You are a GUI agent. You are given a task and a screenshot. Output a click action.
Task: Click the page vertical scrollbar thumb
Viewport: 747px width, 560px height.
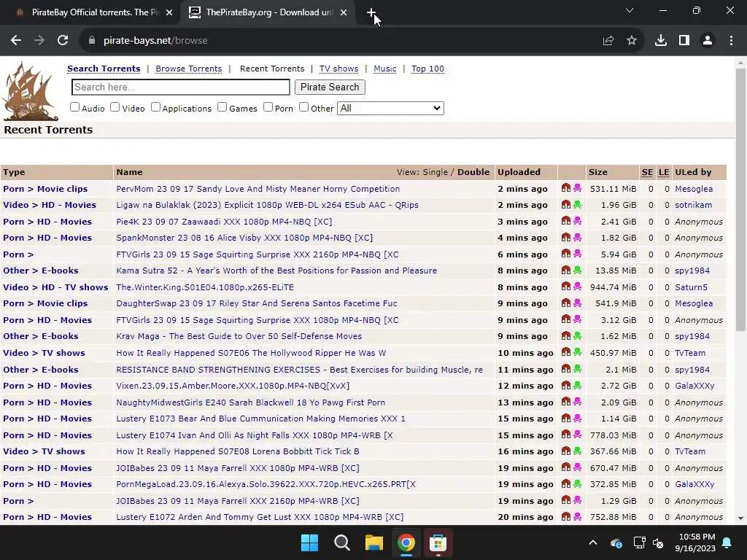[x=740, y=200]
